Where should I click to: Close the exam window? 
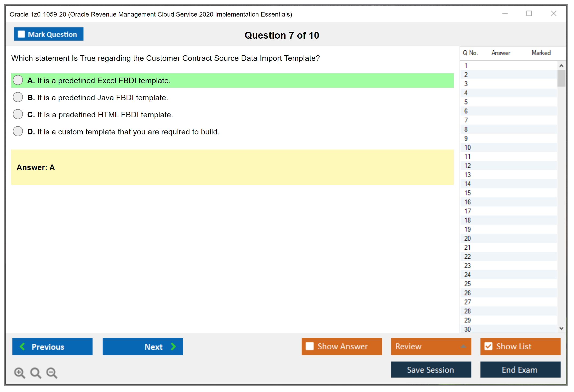coord(553,14)
